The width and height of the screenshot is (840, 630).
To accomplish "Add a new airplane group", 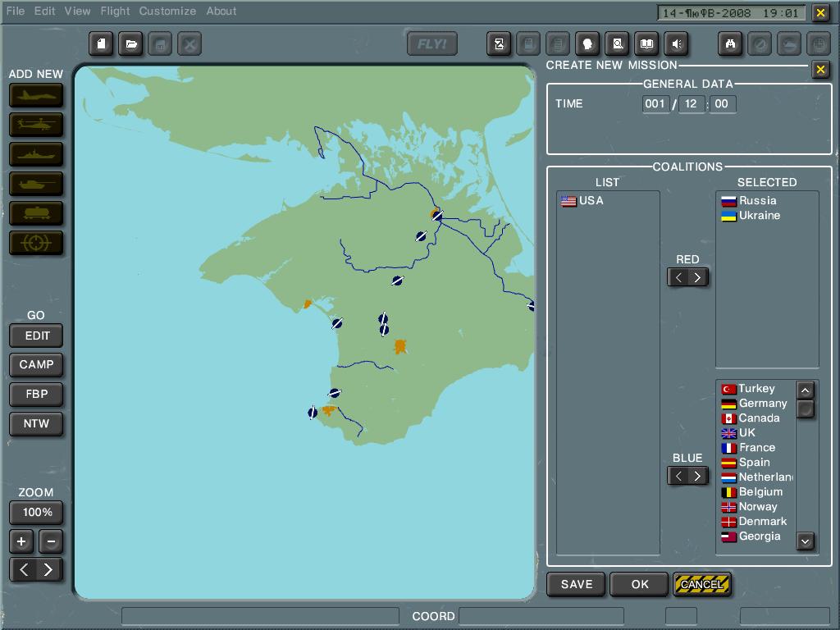I will point(36,95).
